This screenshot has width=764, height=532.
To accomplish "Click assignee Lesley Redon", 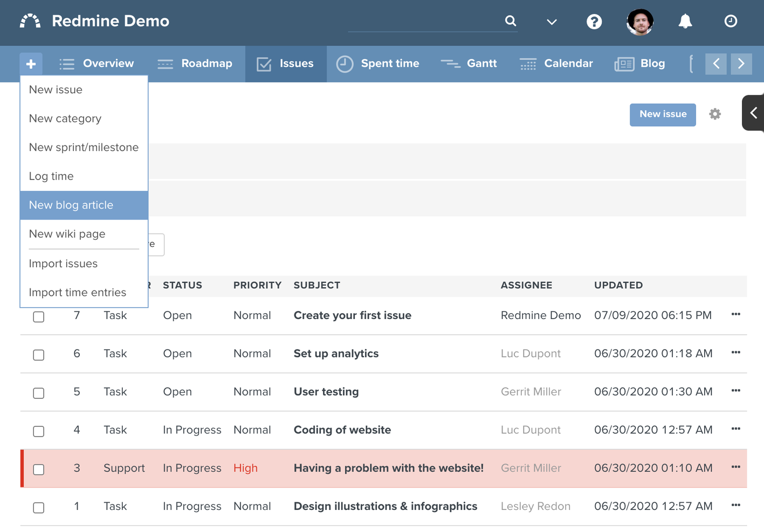I will click(x=535, y=507).
